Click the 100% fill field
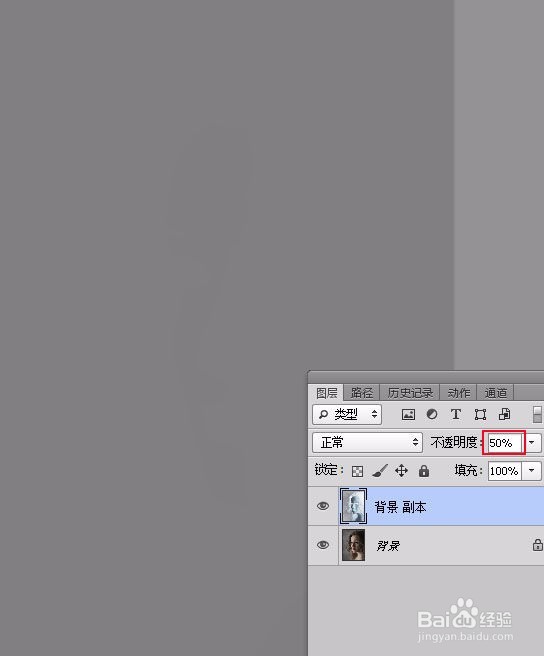Screen dimensions: 544x656 pyautogui.click(x=504, y=471)
